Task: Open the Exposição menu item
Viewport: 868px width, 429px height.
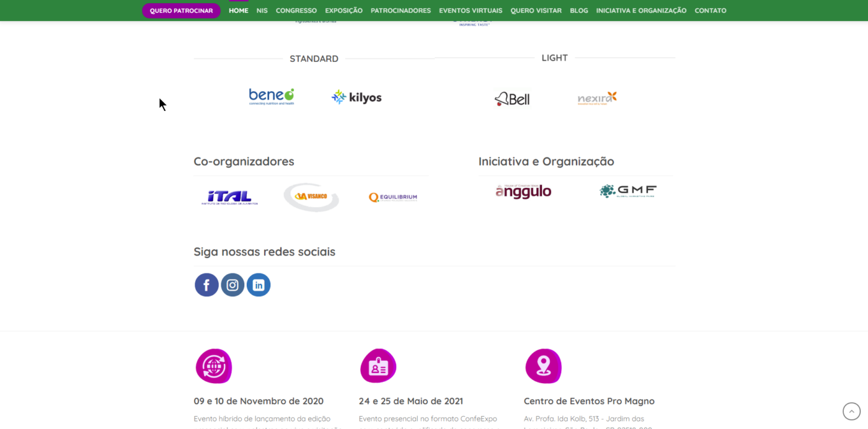Action: pos(343,11)
